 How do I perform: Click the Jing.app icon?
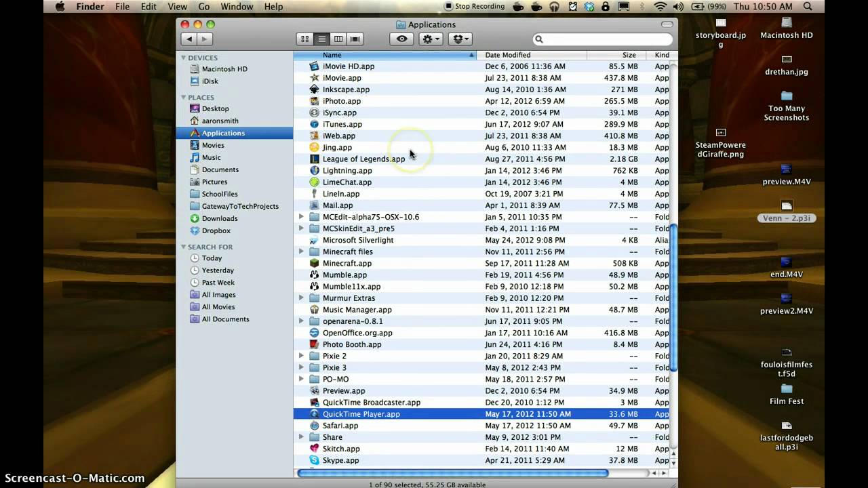(x=314, y=147)
